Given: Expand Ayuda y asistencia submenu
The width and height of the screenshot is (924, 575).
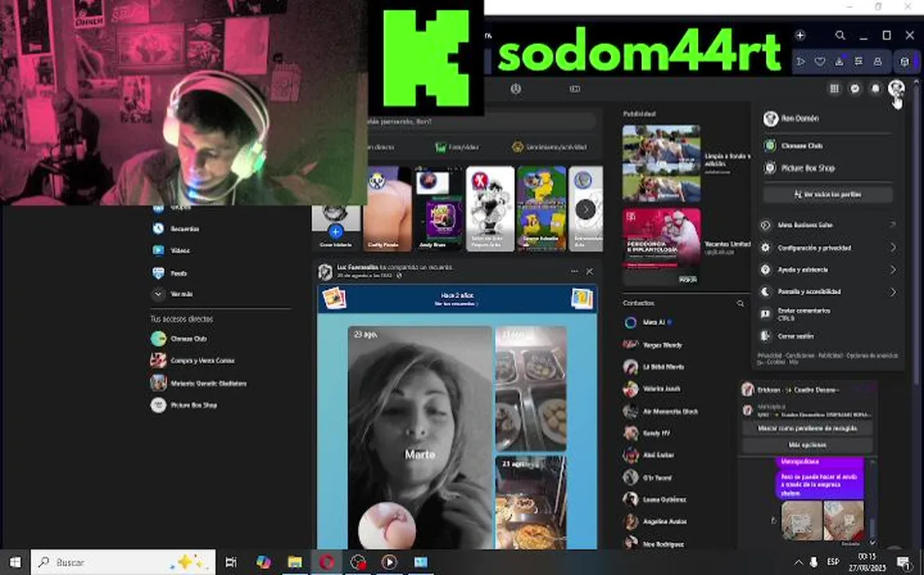Looking at the screenshot, I should [x=828, y=270].
